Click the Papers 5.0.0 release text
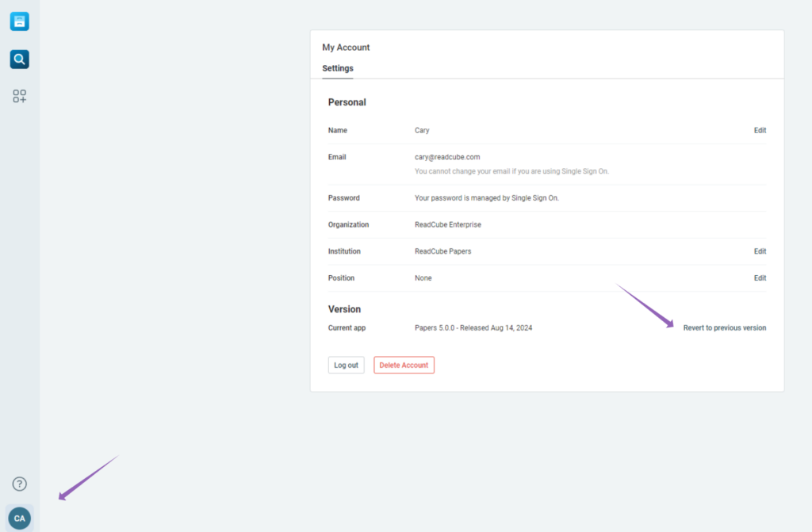812x532 pixels. click(473, 327)
